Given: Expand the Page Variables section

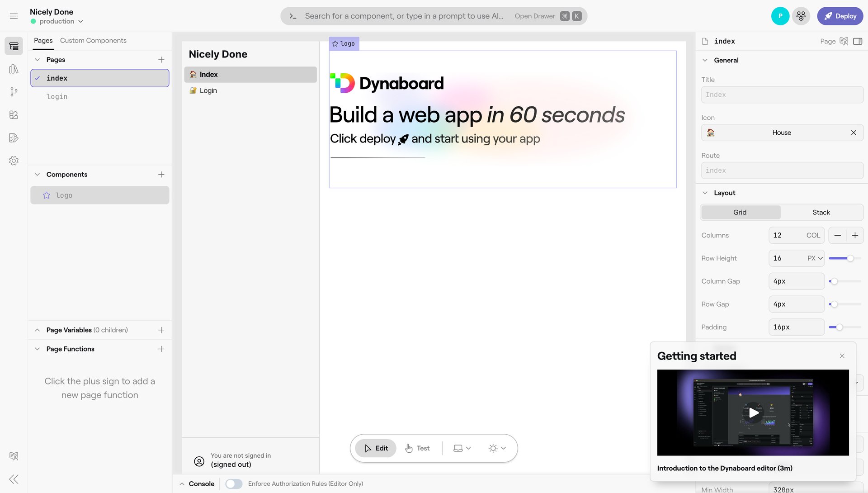Looking at the screenshot, I should pos(37,330).
